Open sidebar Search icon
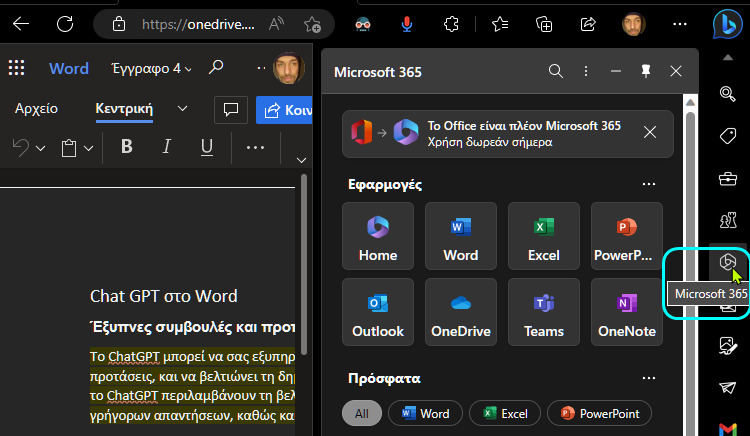The width and height of the screenshot is (750, 436). click(x=728, y=94)
